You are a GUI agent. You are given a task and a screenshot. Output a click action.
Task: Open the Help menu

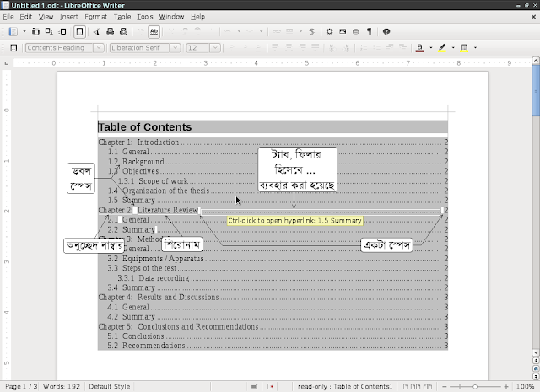pyautogui.click(x=198, y=17)
